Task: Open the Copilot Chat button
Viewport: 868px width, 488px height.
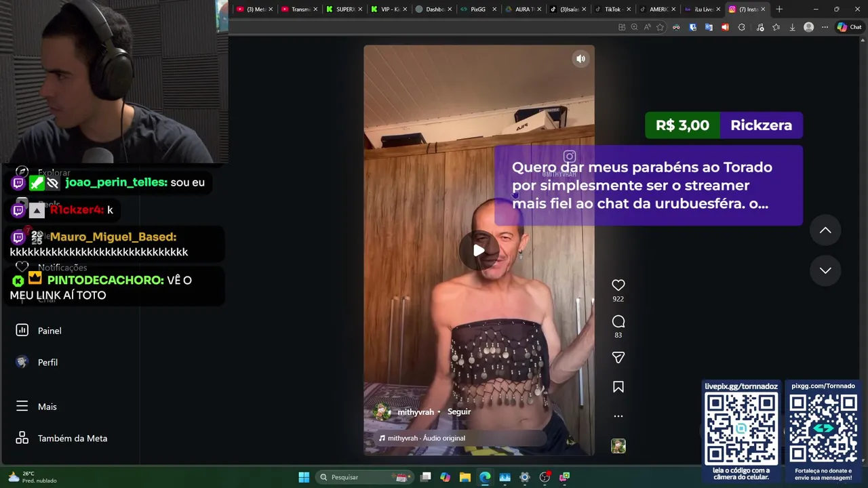Action: (x=849, y=27)
